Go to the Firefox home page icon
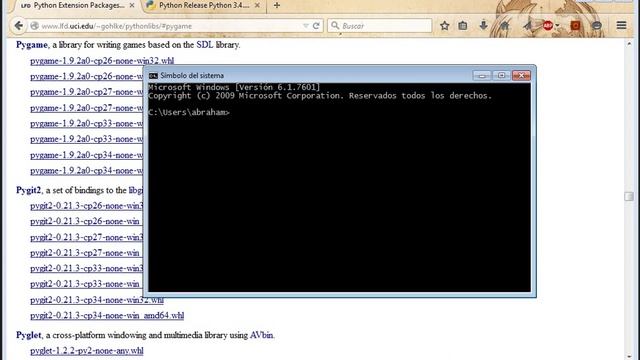This screenshot has height=360, width=640. 504,26
